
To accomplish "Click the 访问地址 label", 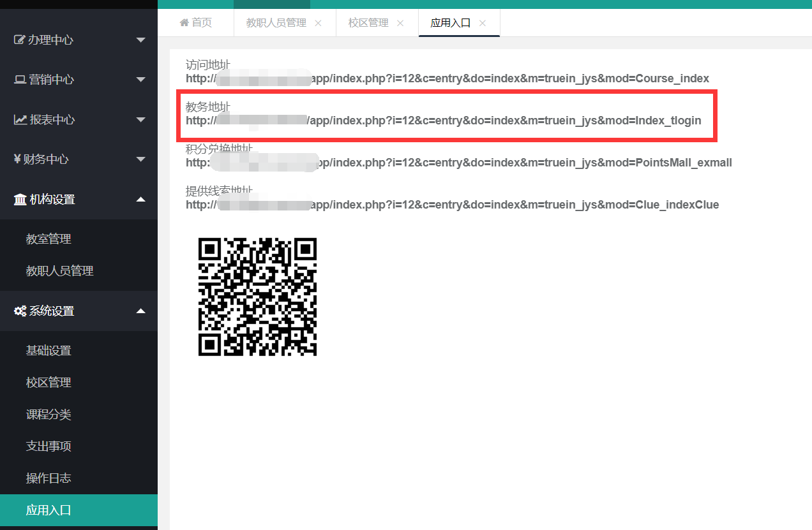I will click(x=208, y=65).
